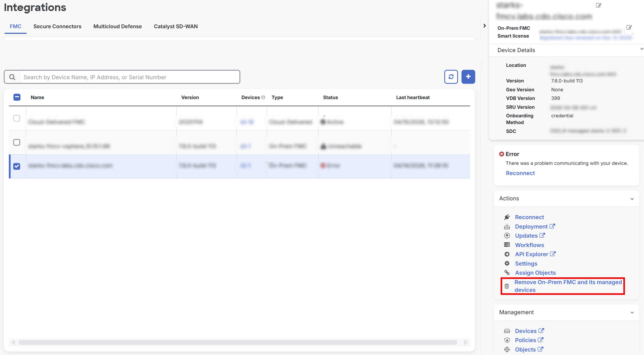Viewport: 644px width, 355px height.
Task: Open the Assign Objects action
Action: coord(535,273)
